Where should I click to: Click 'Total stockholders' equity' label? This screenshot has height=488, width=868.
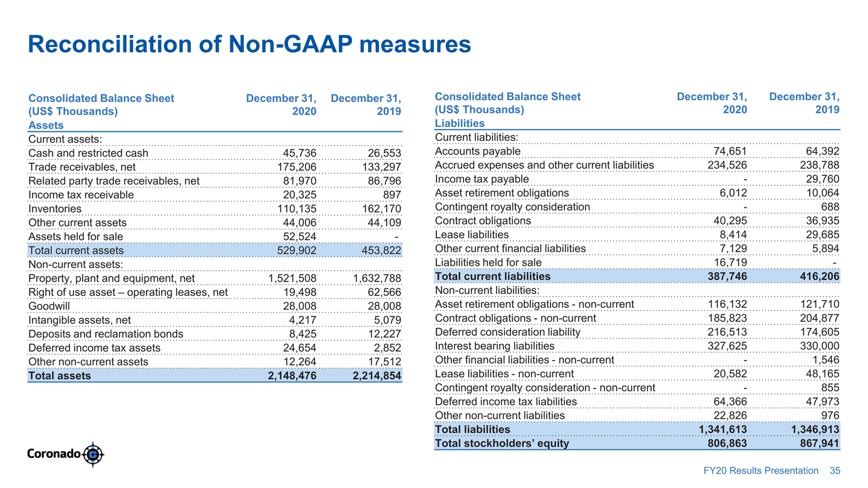tap(502, 443)
